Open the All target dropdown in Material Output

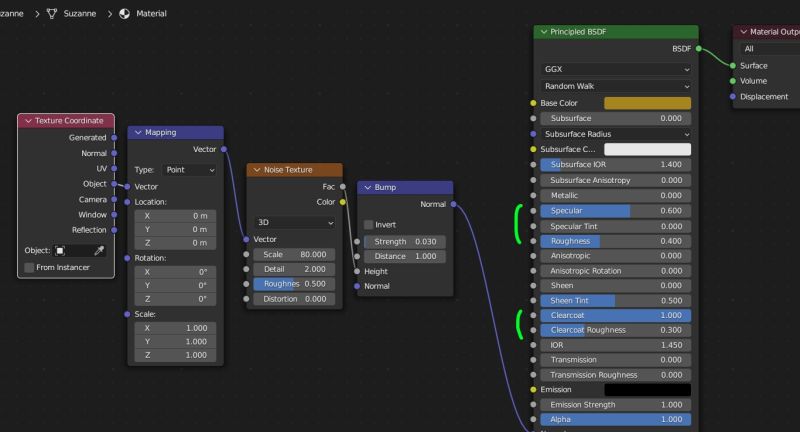(x=770, y=49)
